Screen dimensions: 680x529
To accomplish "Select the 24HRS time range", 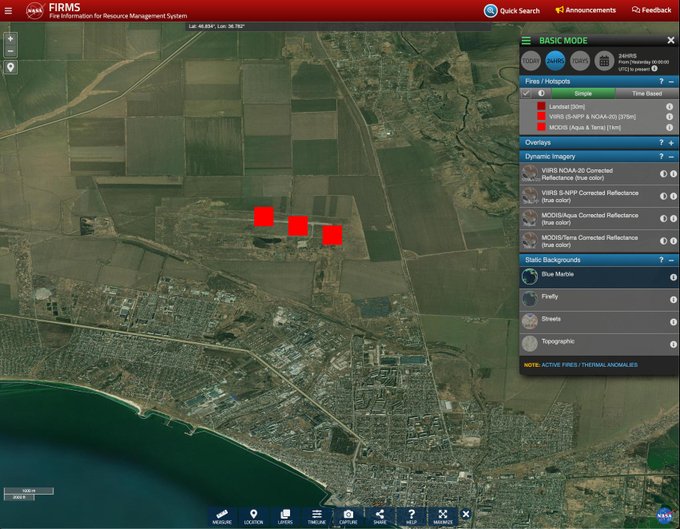I will (x=555, y=61).
